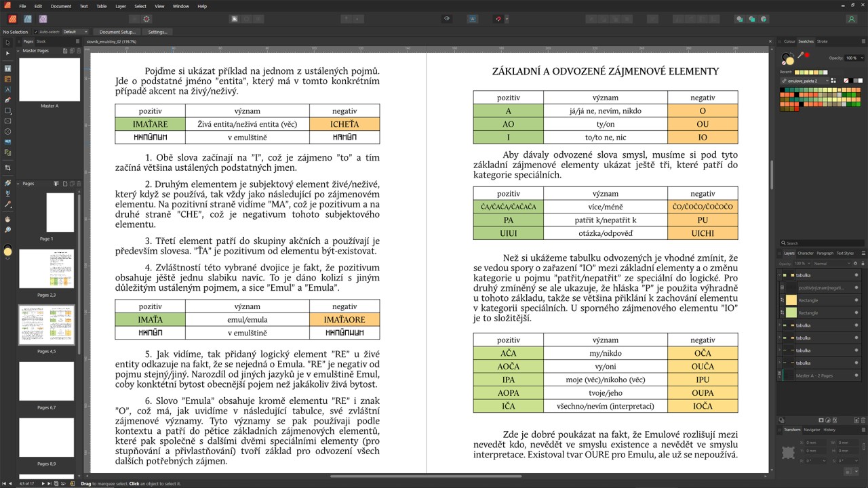868x488 pixels.
Task: Open the Paragraph tab
Action: pyautogui.click(x=825, y=253)
